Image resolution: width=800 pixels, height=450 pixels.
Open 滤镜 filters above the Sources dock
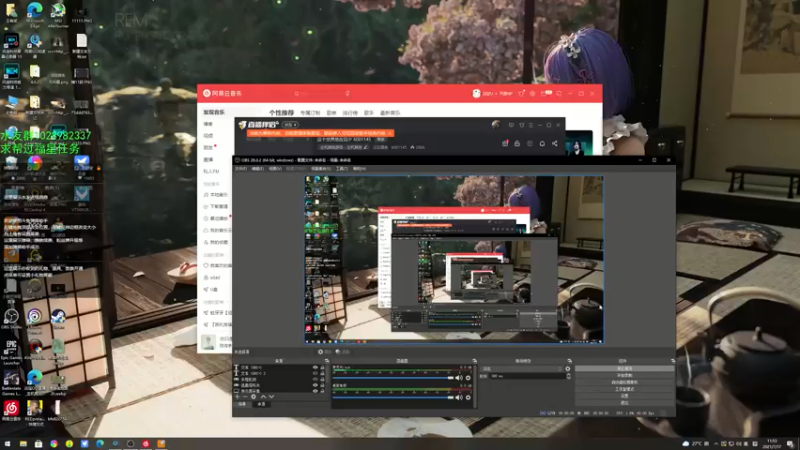(342, 352)
